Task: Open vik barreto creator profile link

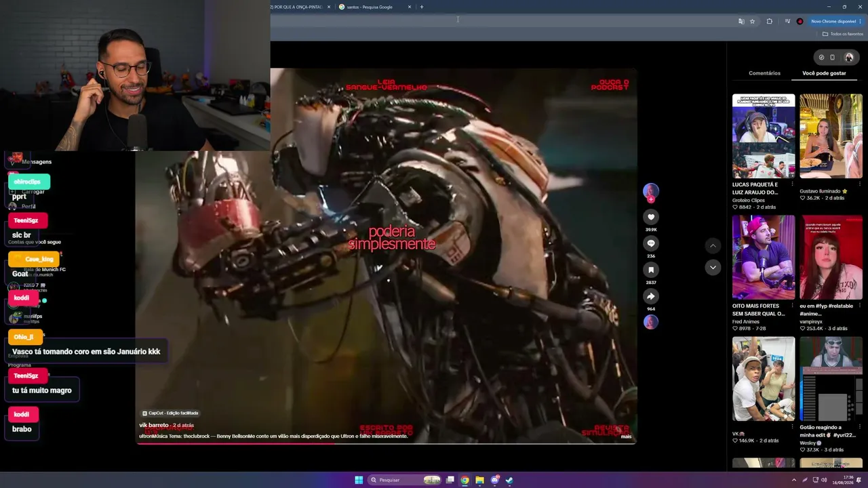Action: [x=154, y=425]
